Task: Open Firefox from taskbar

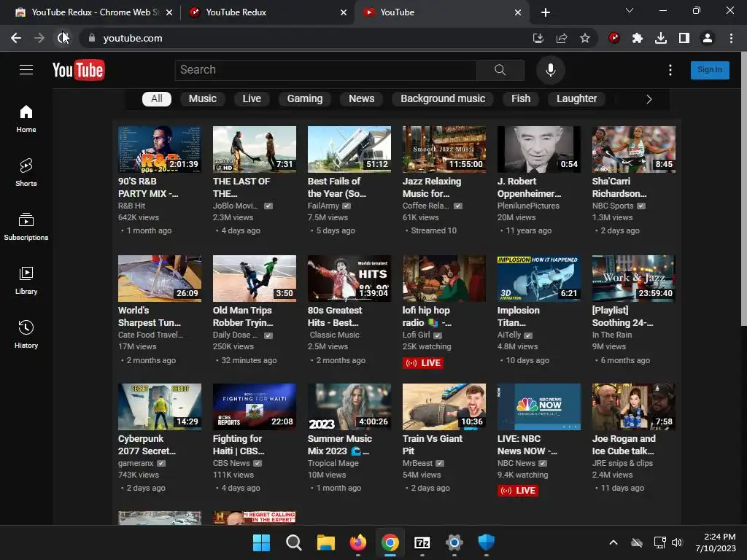Action: pos(357,542)
